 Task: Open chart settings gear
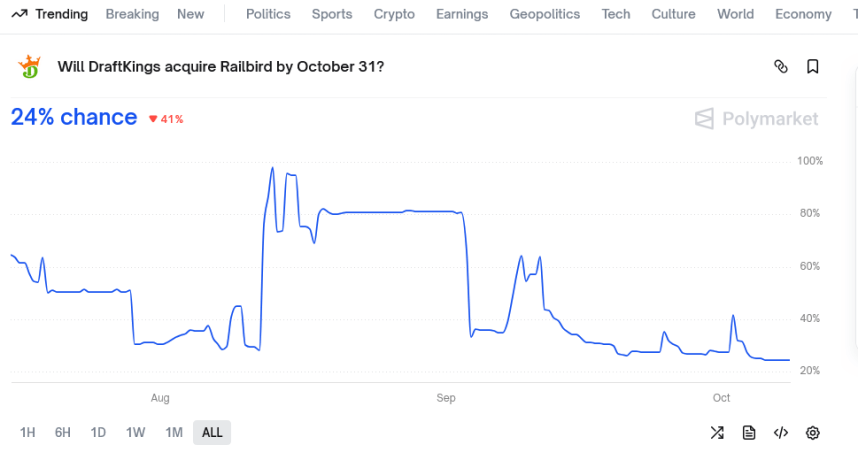pos(813,433)
